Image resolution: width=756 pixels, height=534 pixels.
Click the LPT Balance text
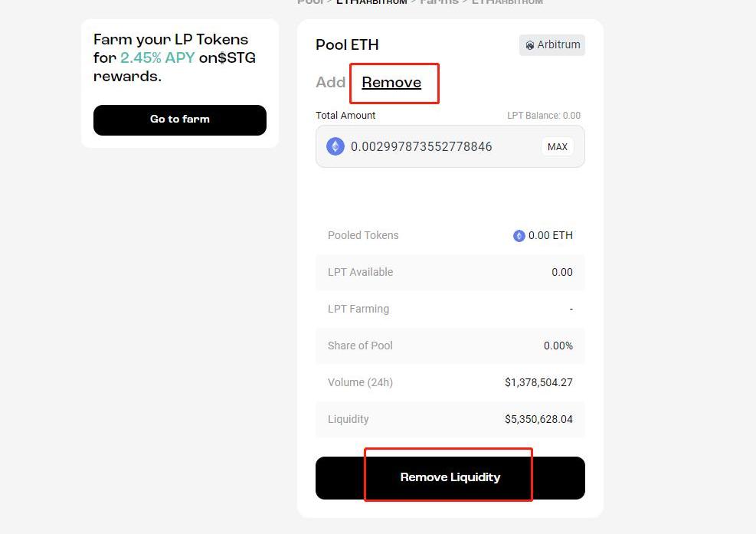(543, 116)
